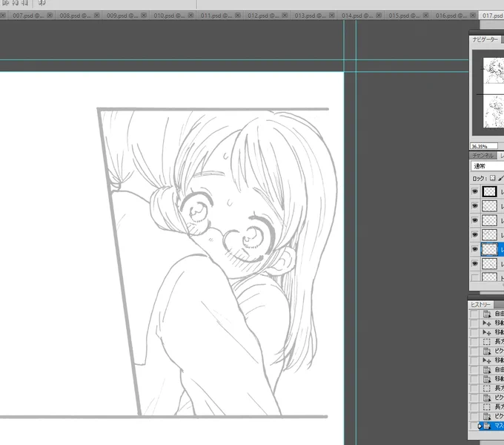The height and width of the screenshot is (445, 504).
Task: Hide the layer just above the selected one
Action: point(475,234)
